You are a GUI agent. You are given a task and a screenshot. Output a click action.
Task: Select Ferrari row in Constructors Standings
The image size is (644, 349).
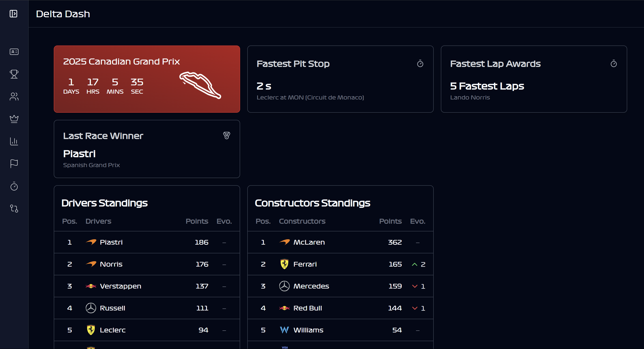[340, 264]
